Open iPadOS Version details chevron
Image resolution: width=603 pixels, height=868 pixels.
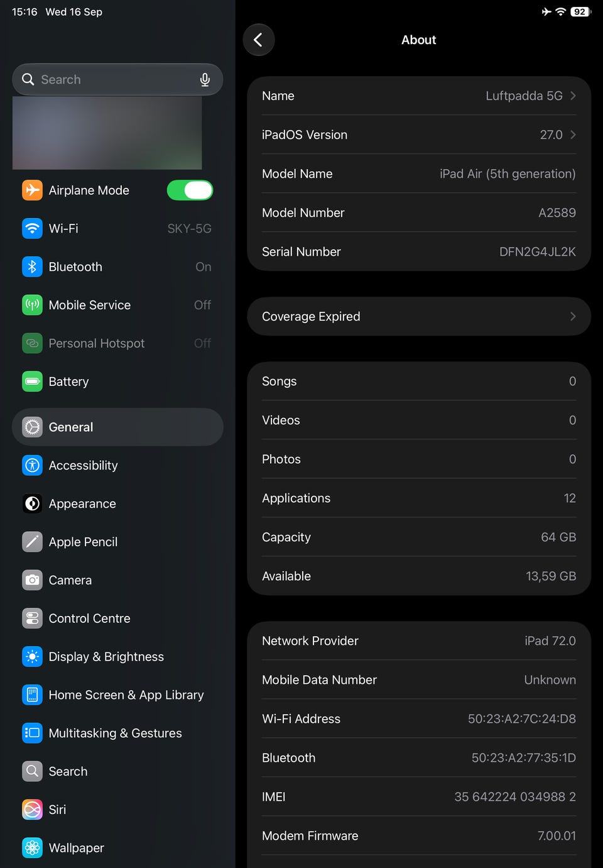[573, 135]
